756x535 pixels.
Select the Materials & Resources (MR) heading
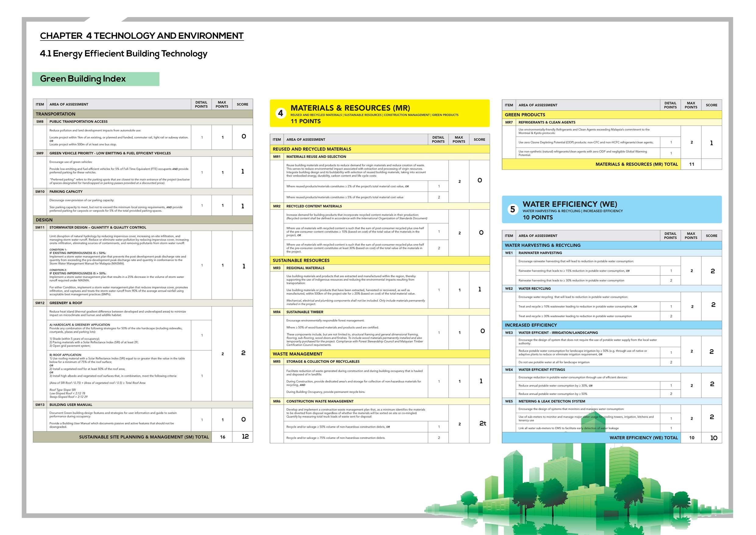click(350, 108)
